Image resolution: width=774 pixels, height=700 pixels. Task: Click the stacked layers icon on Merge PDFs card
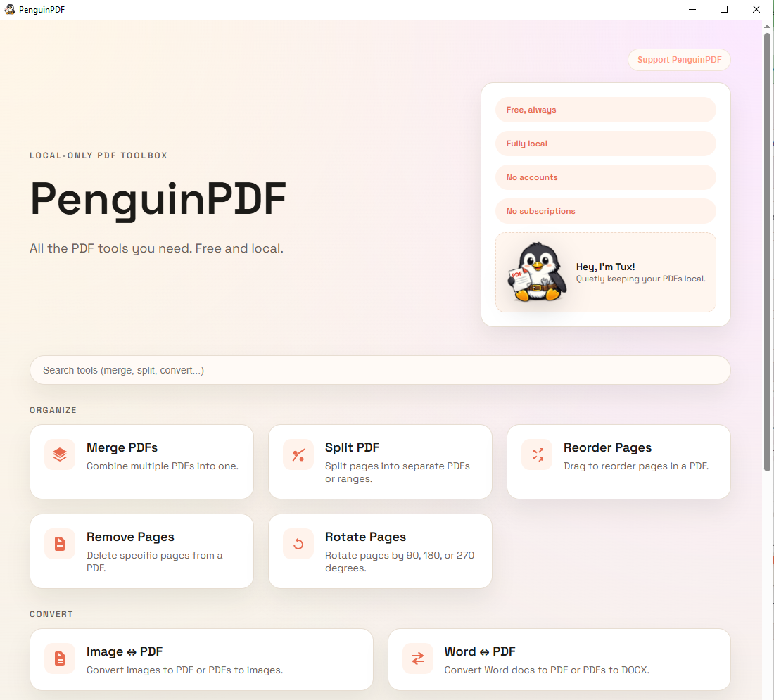59,454
